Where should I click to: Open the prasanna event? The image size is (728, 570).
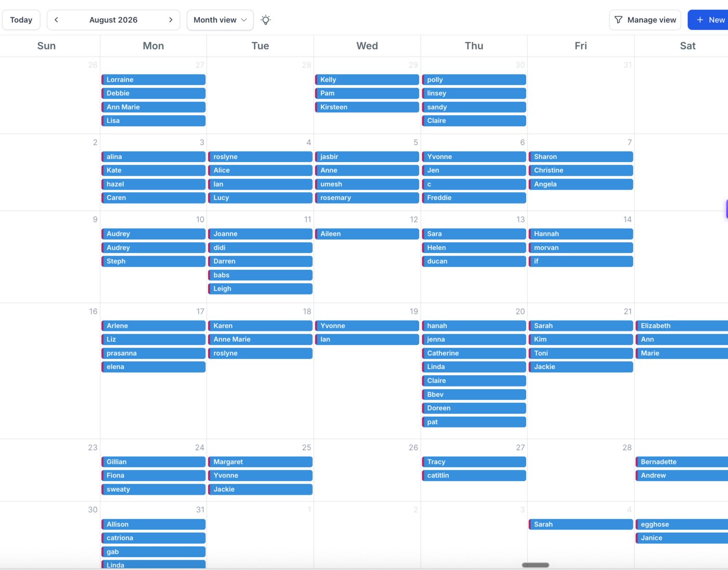[153, 353]
